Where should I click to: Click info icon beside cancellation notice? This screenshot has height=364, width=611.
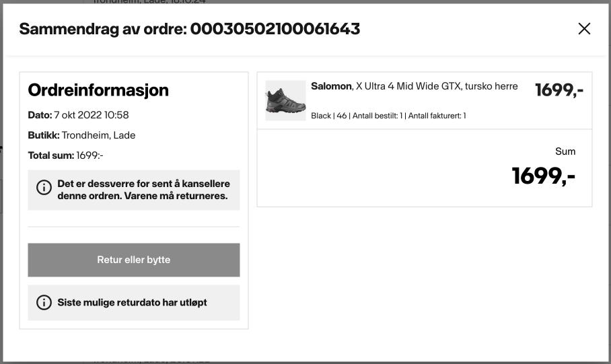pos(44,188)
